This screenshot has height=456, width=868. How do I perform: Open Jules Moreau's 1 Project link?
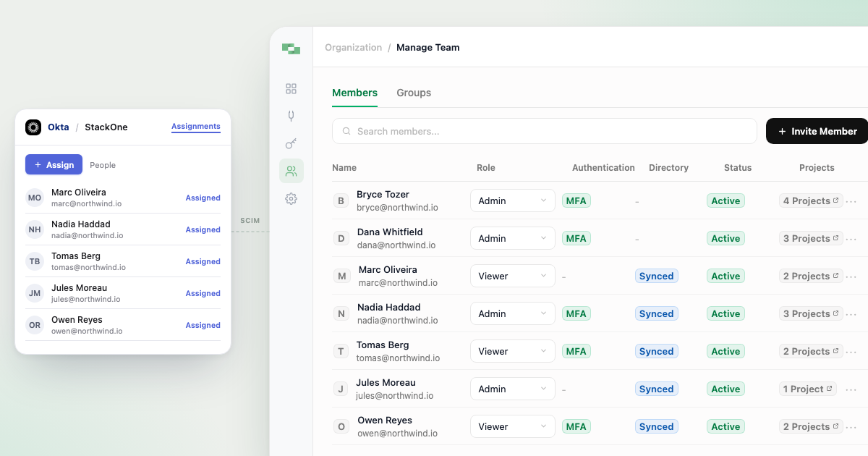coord(808,389)
